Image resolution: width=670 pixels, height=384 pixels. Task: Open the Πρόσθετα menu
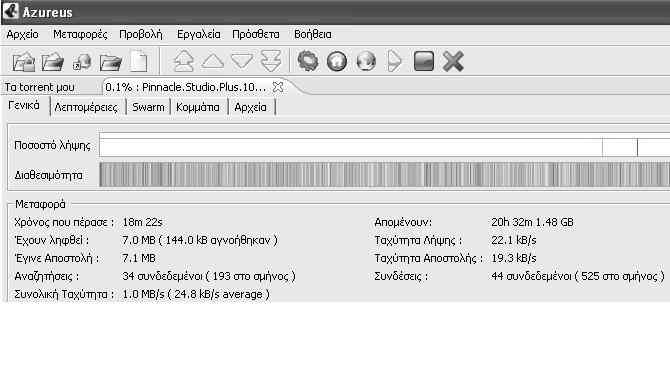(x=256, y=35)
